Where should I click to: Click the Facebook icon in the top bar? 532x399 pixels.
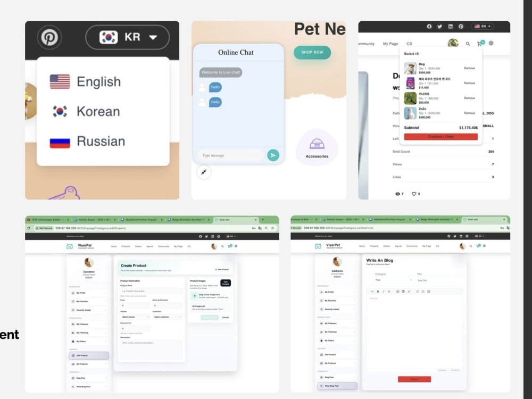point(430,26)
